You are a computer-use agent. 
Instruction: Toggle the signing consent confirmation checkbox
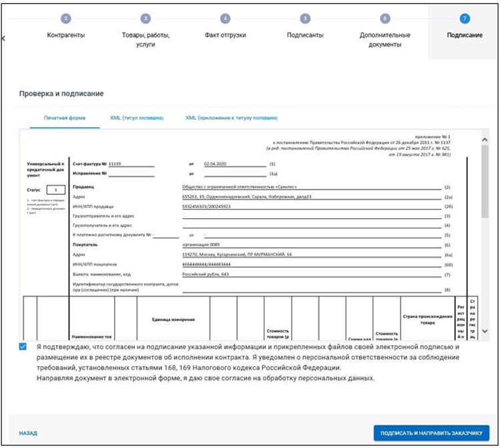[23, 347]
